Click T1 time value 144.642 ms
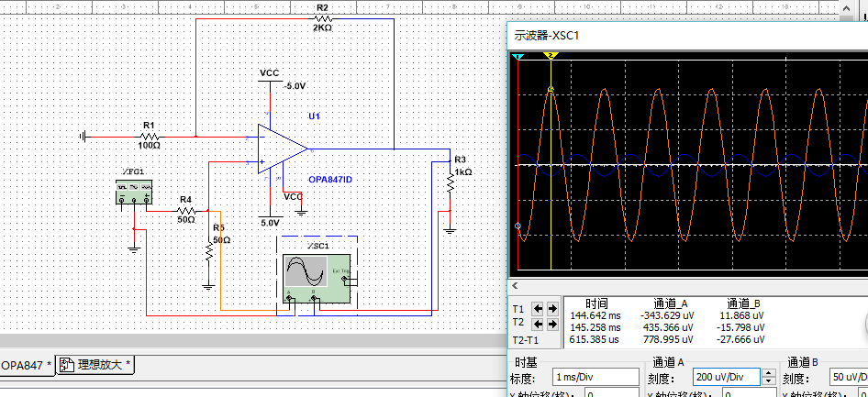The image size is (868, 397). pyautogui.click(x=595, y=315)
